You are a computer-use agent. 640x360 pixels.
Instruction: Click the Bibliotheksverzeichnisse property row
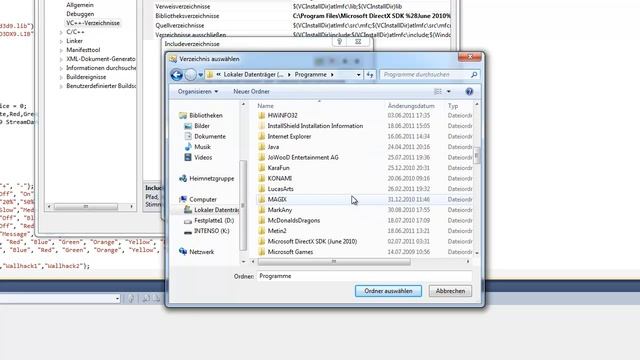pos(302,16)
